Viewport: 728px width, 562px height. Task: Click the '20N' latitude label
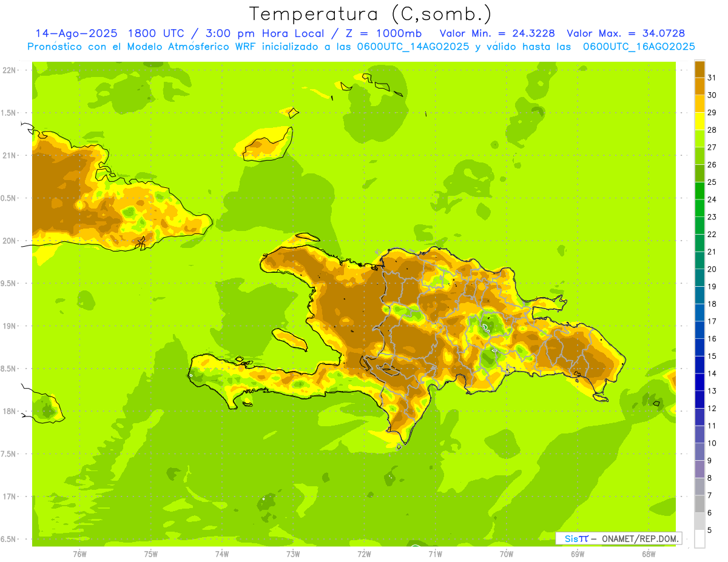[x=10, y=241]
